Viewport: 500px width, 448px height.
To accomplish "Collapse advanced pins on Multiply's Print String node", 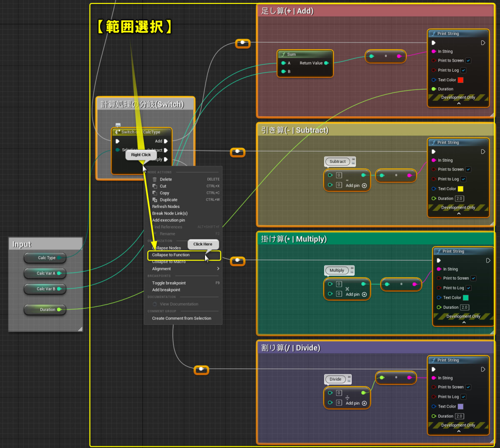I will (463, 322).
